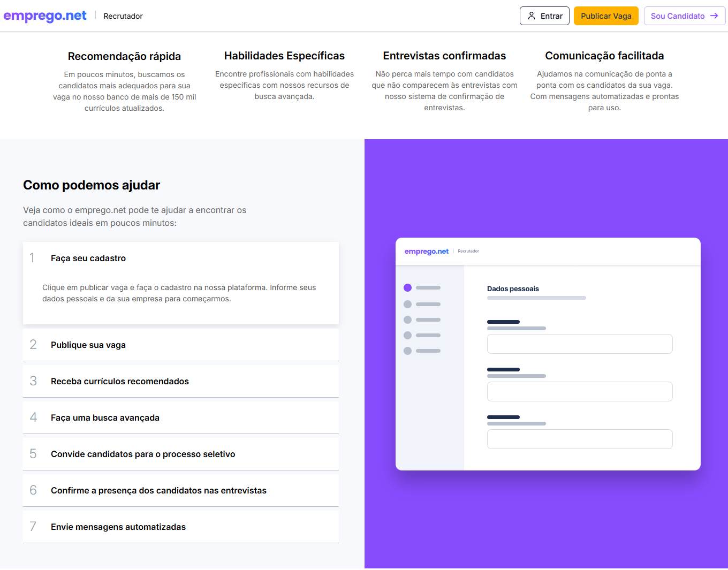Expand the Publique sua vaga step

click(181, 345)
